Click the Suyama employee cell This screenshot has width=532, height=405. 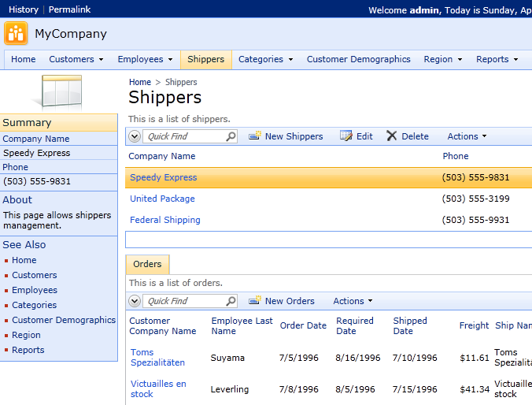[x=227, y=358]
